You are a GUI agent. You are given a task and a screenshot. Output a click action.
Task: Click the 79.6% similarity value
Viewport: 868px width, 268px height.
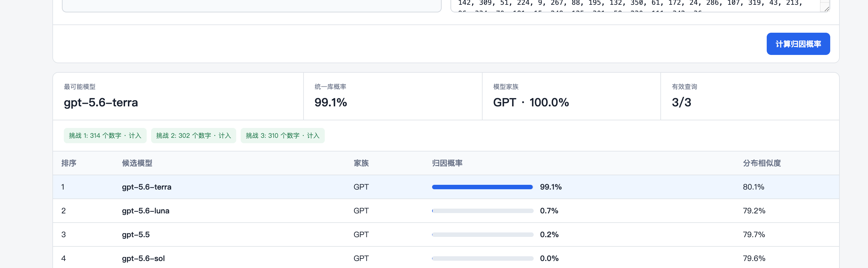pos(754,258)
